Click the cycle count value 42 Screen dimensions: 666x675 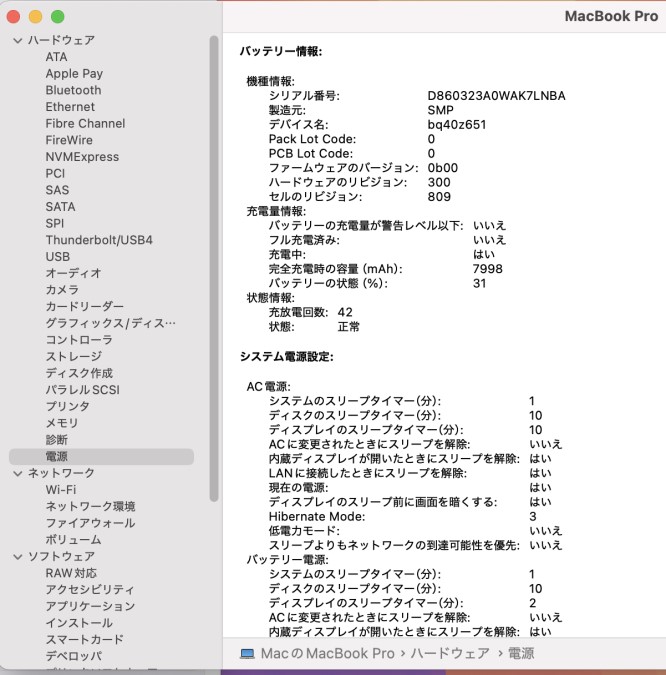tap(345, 313)
